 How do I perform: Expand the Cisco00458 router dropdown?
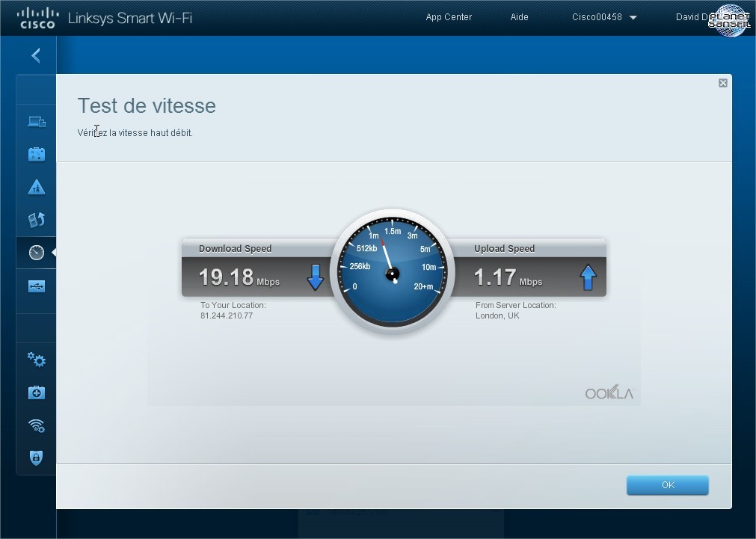pos(604,17)
